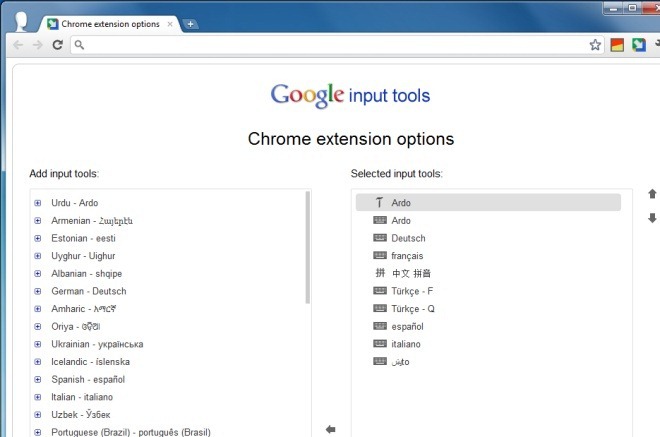Expand the Oriya language entry
660x437 pixels.
point(38,327)
